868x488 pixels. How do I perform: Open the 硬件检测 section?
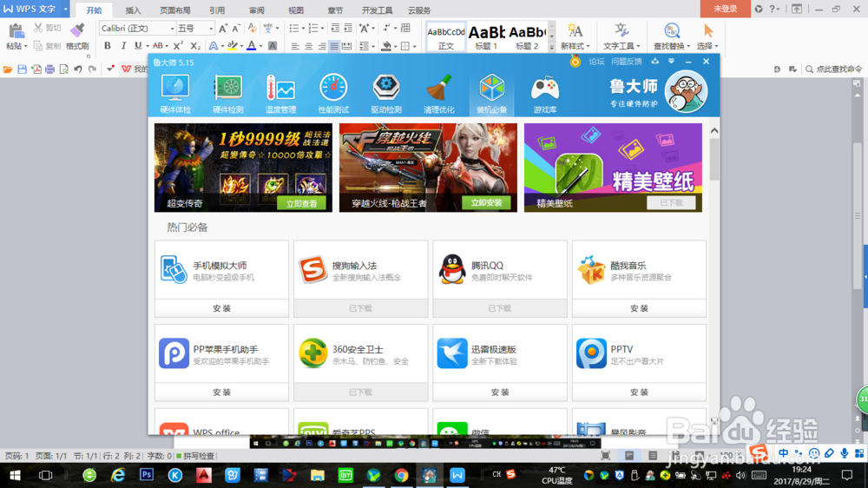click(228, 93)
